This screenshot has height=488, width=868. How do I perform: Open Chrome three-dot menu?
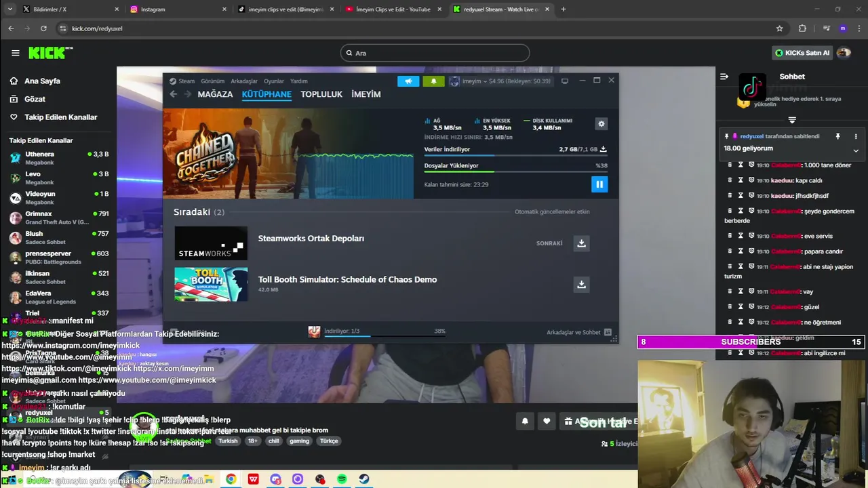tap(859, 28)
